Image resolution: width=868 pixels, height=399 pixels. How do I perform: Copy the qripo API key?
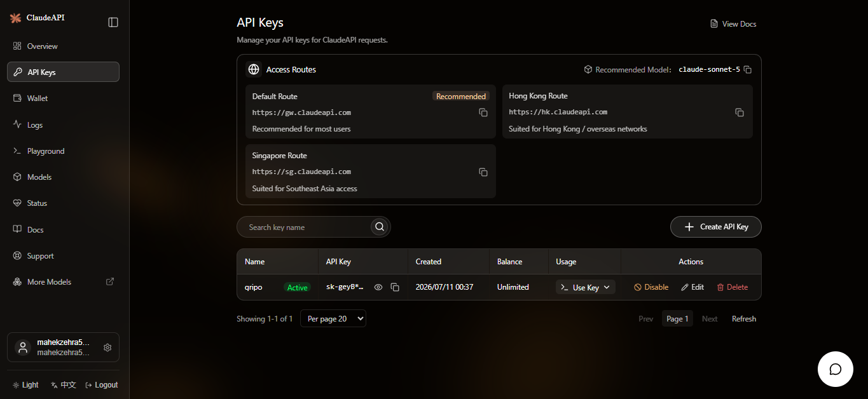pos(395,287)
